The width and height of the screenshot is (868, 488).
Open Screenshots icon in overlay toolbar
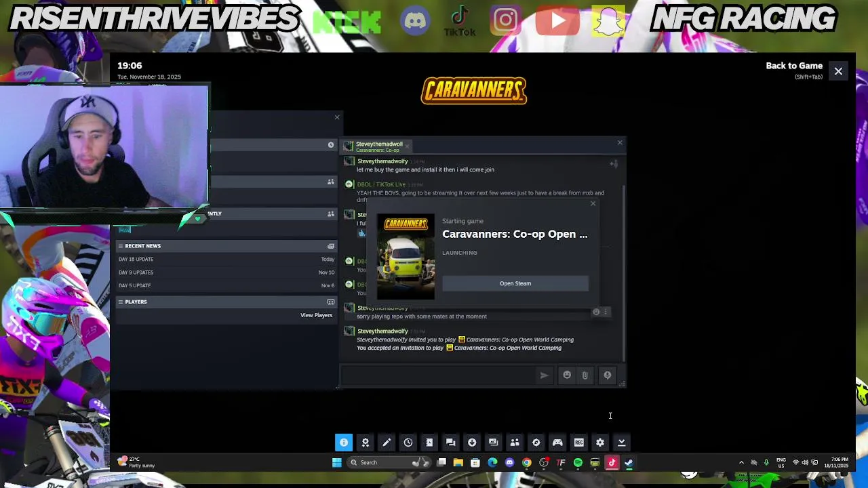click(x=494, y=443)
